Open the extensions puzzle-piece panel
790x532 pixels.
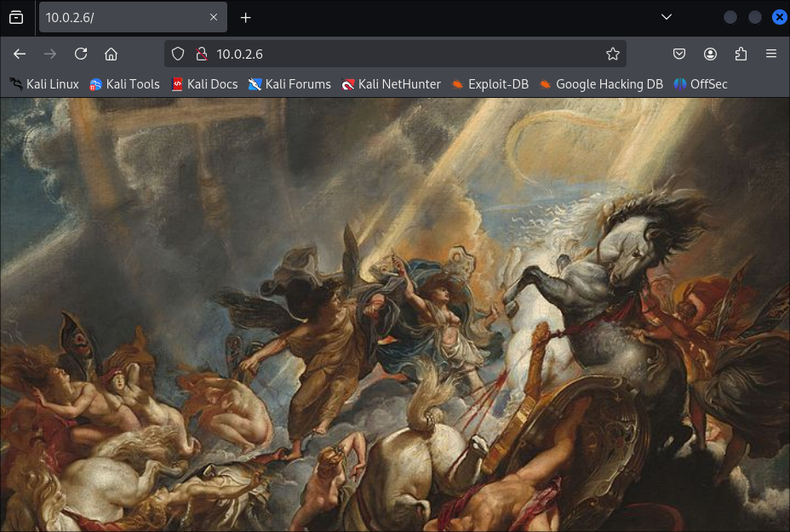(x=741, y=54)
